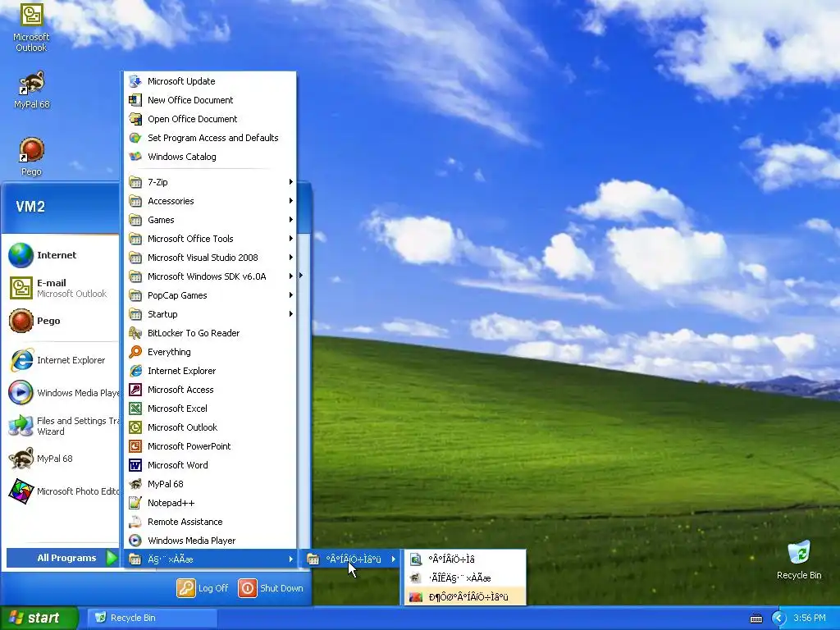
Task: Open Windows Catalog shortcut
Action: [210, 157]
